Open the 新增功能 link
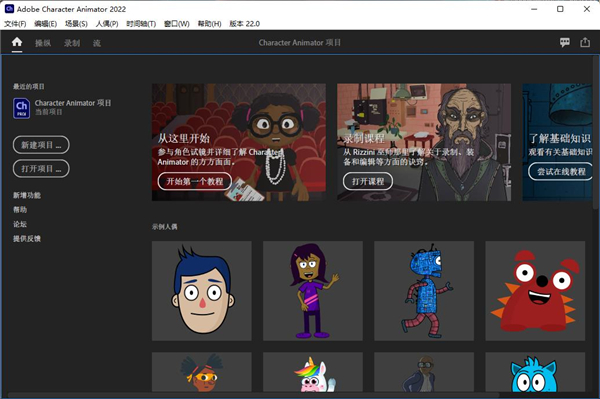The image size is (600, 399). (x=27, y=195)
